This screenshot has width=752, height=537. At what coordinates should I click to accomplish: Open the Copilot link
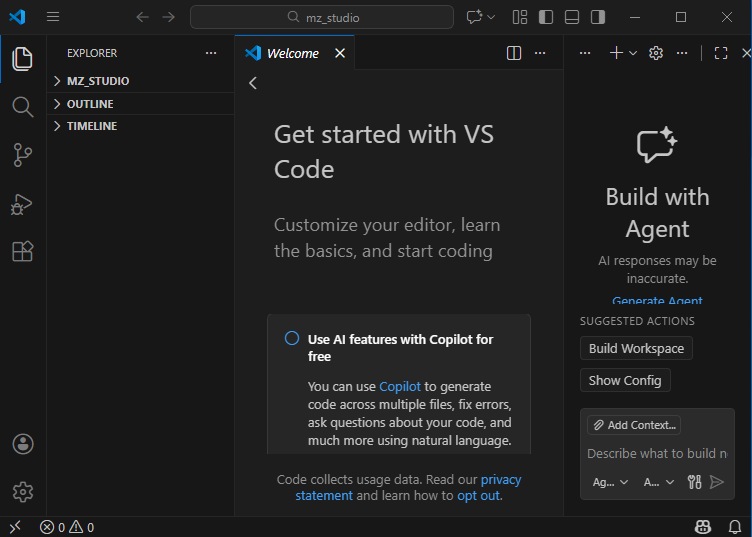[400, 386]
